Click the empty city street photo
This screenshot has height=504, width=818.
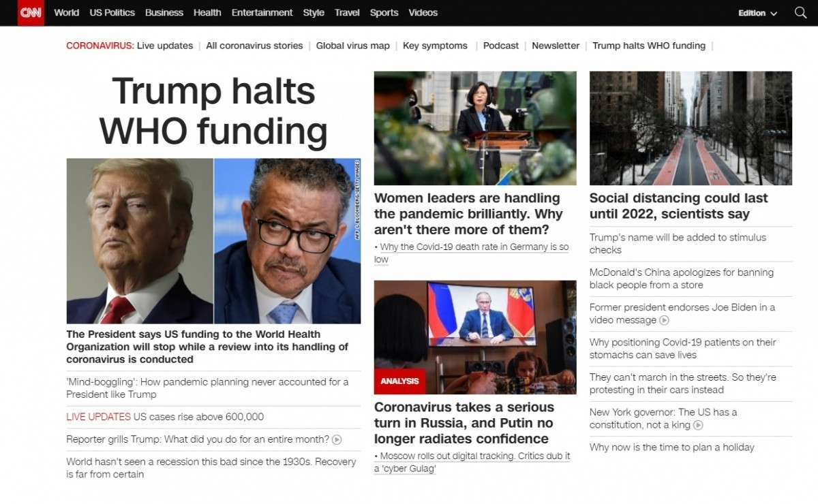tap(691, 128)
